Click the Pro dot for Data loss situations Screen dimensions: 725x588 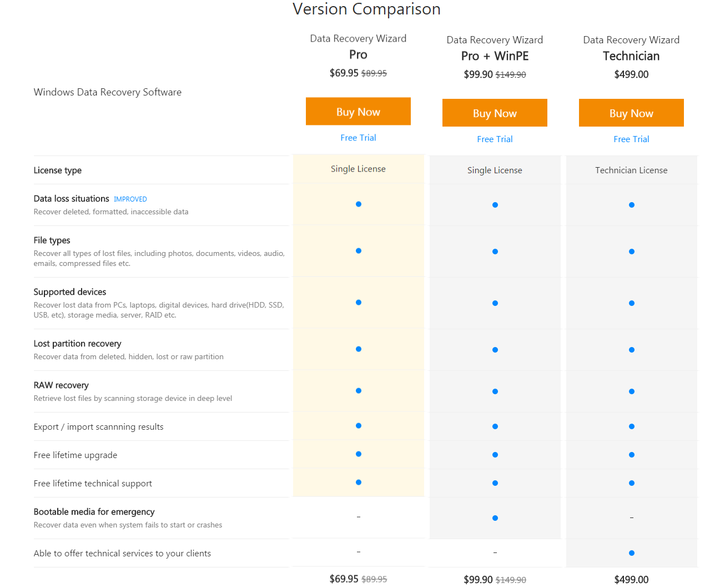pyautogui.click(x=359, y=204)
